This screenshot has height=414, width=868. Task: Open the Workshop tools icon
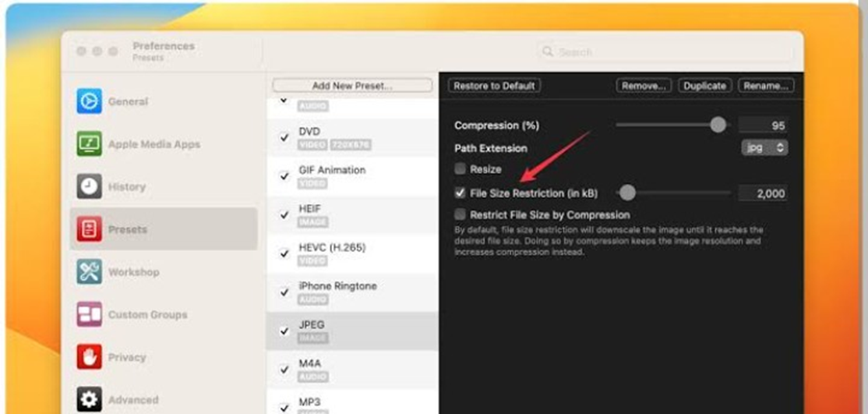[89, 271]
